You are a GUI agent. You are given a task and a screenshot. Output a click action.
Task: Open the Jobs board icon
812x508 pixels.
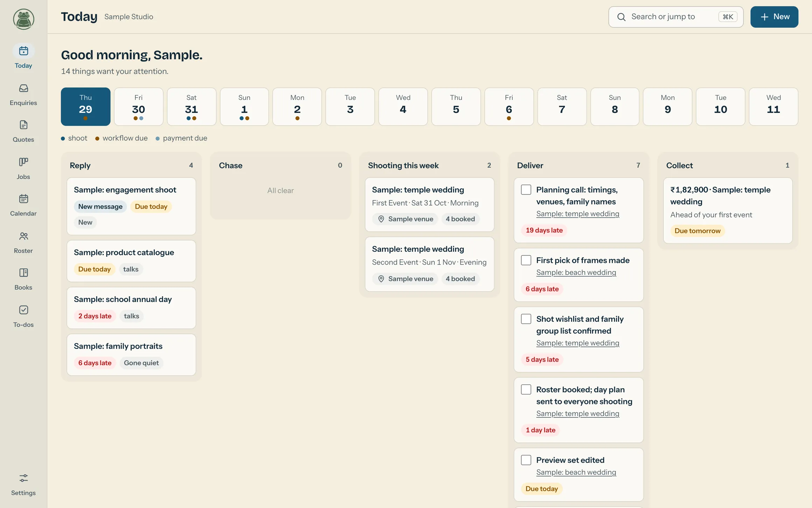click(x=23, y=162)
